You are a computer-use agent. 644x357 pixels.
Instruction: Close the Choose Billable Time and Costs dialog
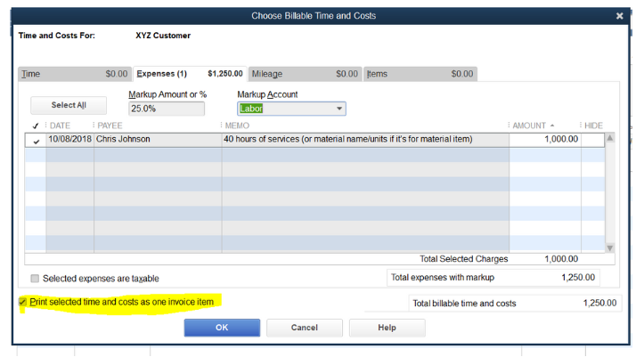[619, 16]
